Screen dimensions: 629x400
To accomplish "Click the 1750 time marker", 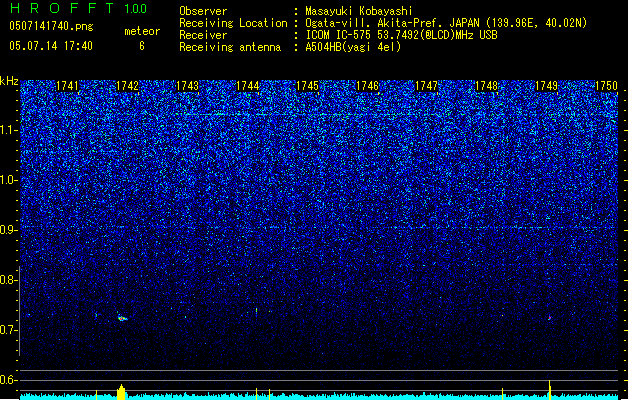I will click(x=606, y=86).
